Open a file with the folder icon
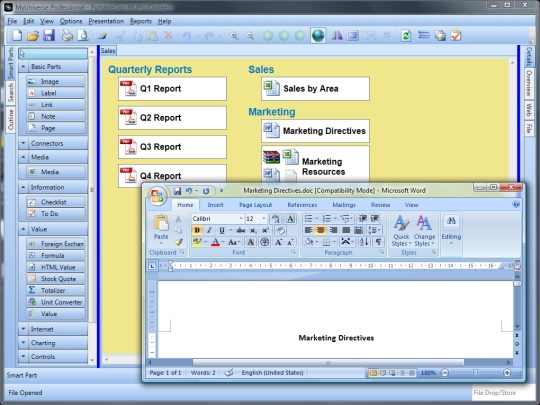 pos(33,35)
